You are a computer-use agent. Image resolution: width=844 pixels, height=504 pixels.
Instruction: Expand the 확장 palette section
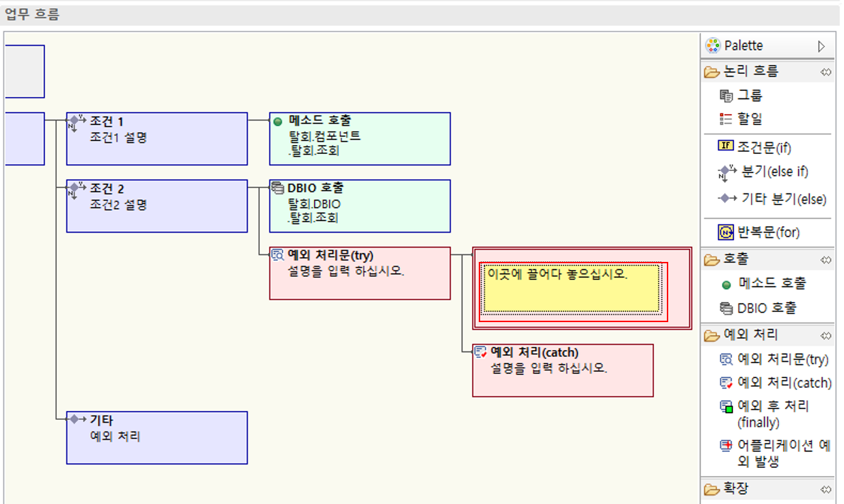point(826,489)
